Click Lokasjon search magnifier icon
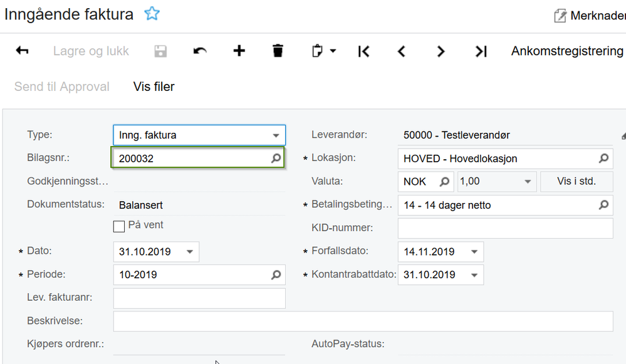This screenshot has height=364, width=626. pos(603,159)
